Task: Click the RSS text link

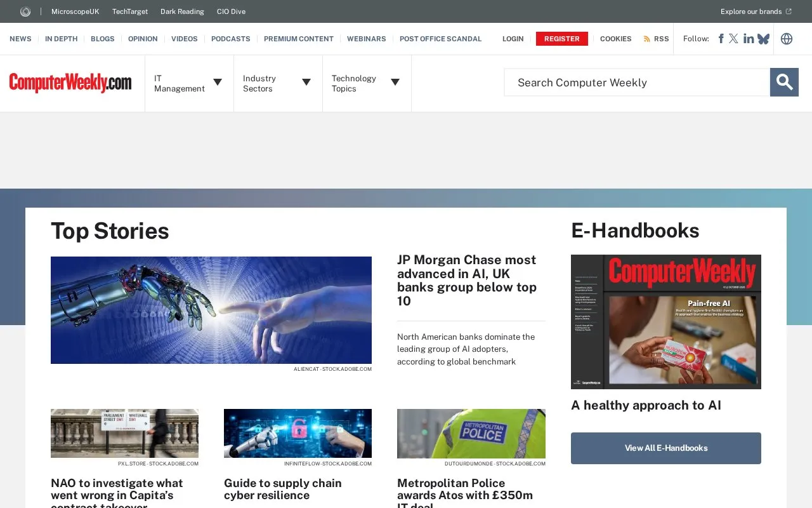Action: (x=662, y=39)
